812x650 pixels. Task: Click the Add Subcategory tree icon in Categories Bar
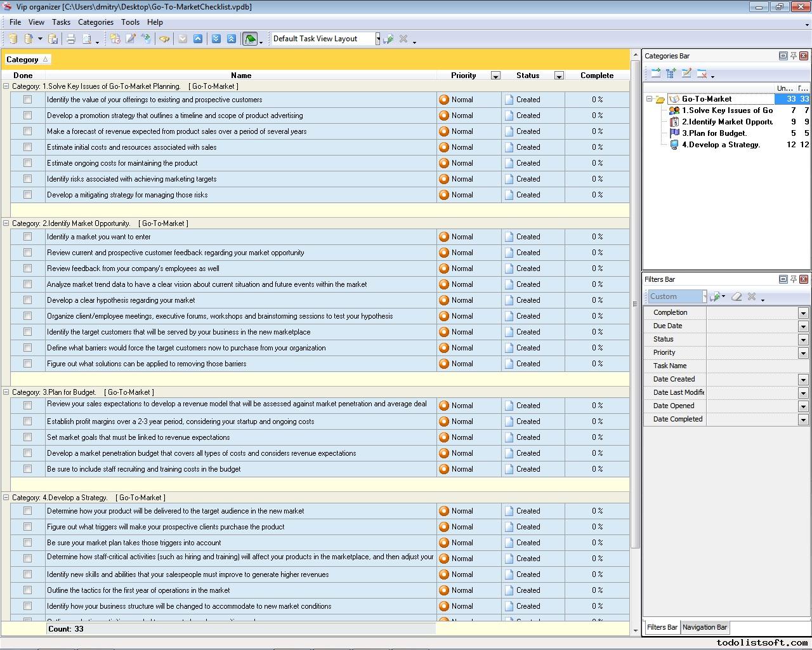[671, 74]
